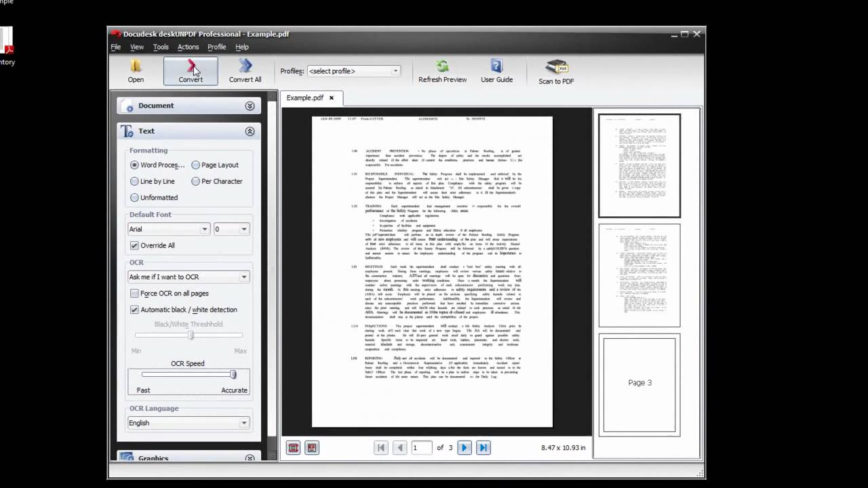This screenshot has height=488, width=868.
Task: Click the Scan to PDF icon
Action: pos(556,67)
